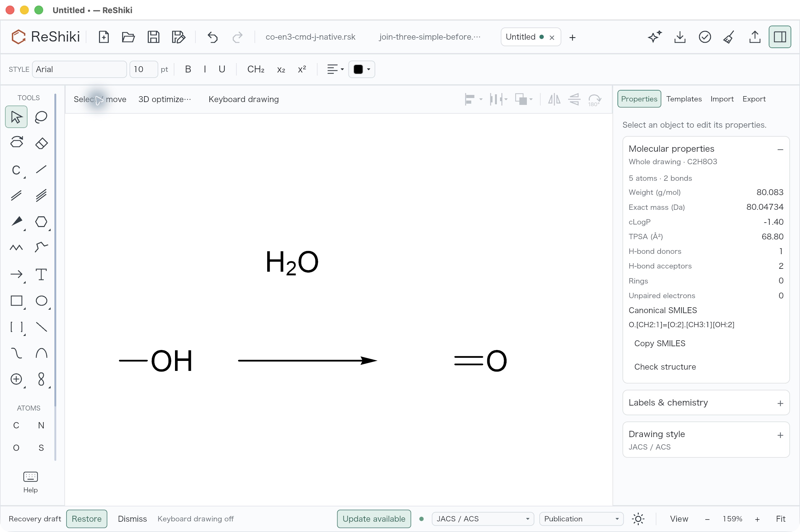Switch to the Import tab
This screenshot has width=800, height=532.
722,99
